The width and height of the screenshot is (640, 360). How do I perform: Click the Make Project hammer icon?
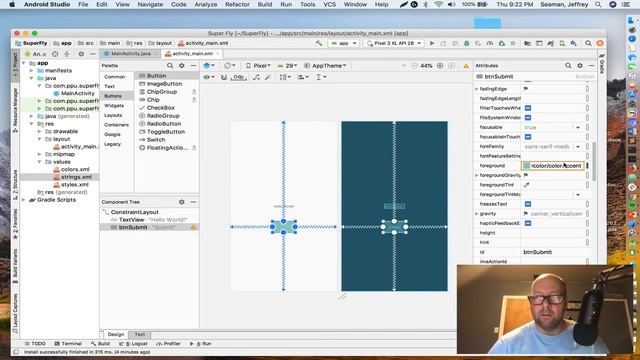(319, 43)
